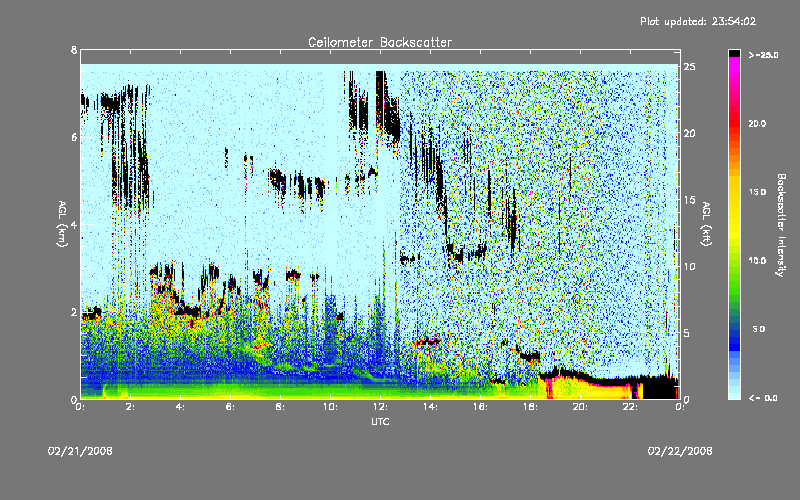Click the '20:' hour tick on x-axis
800x500 pixels.
coord(580,407)
